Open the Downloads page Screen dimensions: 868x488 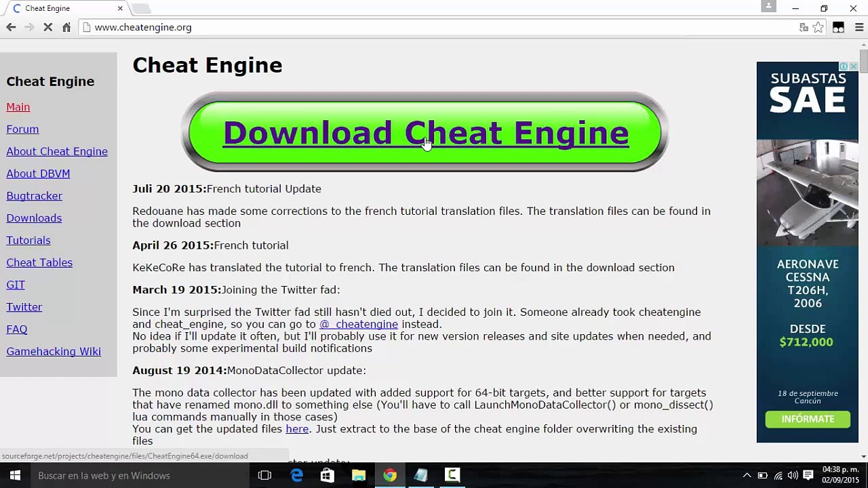pyautogui.click(x=34, y=218)
